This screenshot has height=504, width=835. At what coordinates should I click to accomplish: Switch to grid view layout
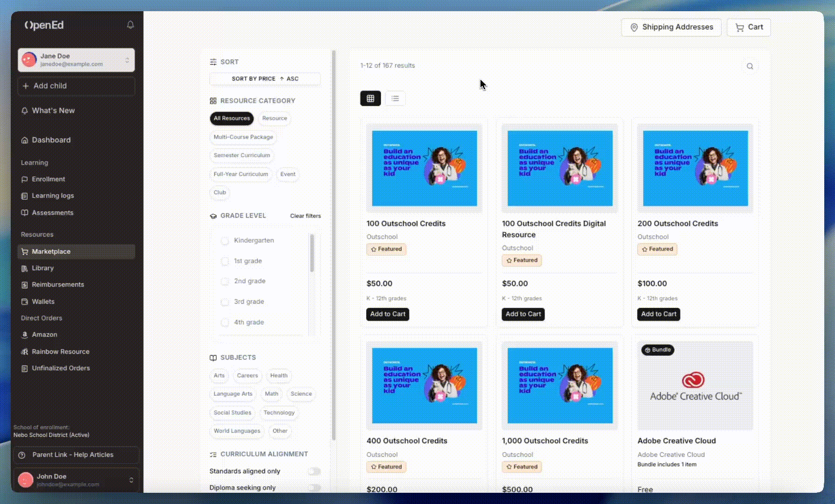point(370,98)
